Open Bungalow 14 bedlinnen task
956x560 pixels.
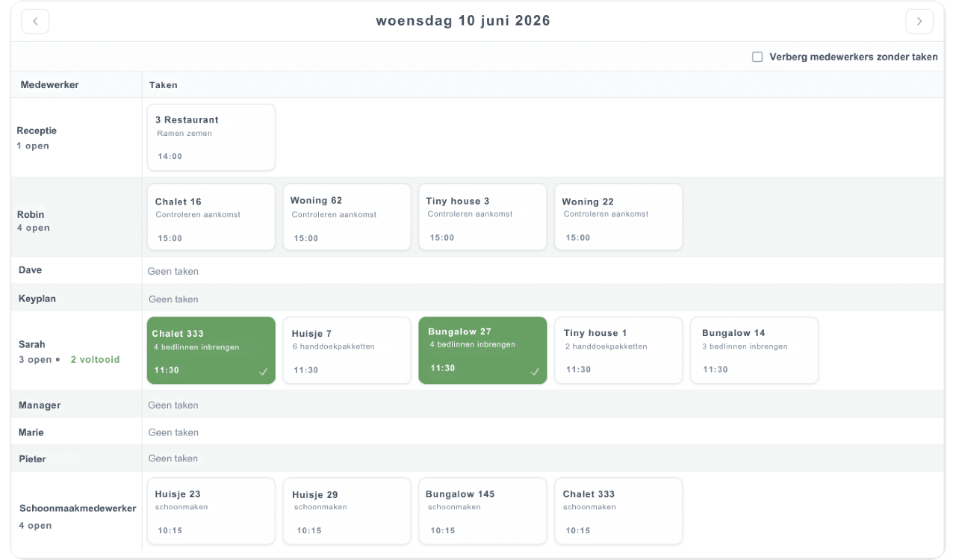tap(754, 350)
